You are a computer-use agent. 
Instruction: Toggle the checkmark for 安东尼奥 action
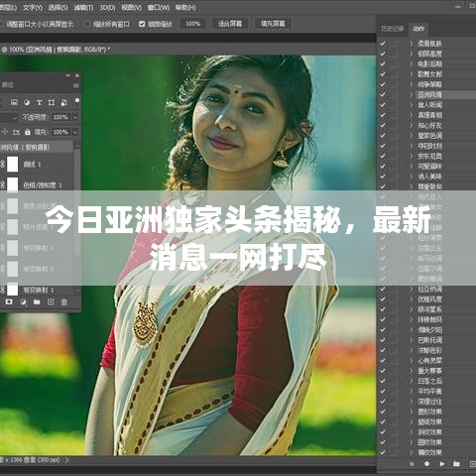(383, 156)
